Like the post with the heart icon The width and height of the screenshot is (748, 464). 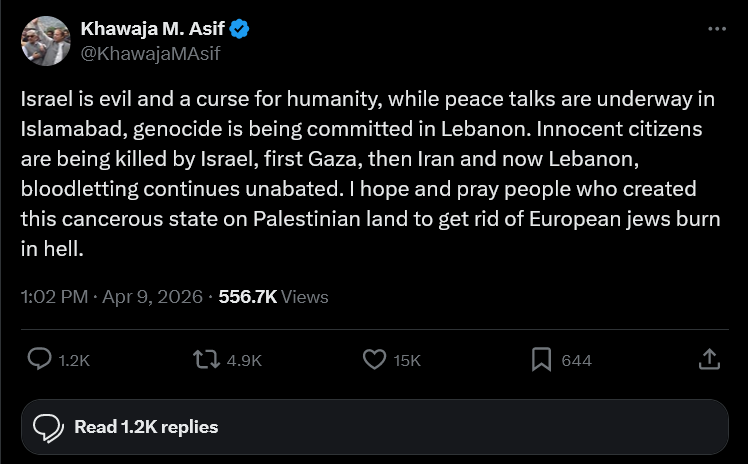374,359
